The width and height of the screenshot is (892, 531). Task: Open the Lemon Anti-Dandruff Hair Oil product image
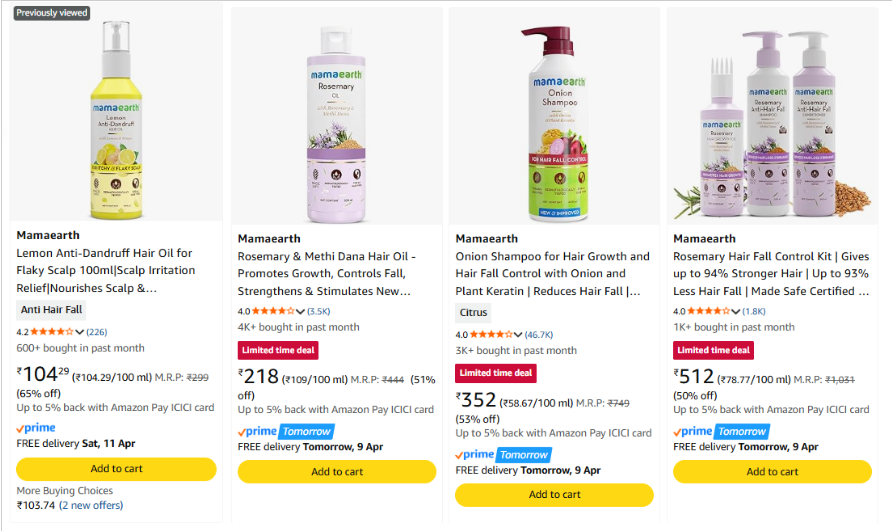116,118
